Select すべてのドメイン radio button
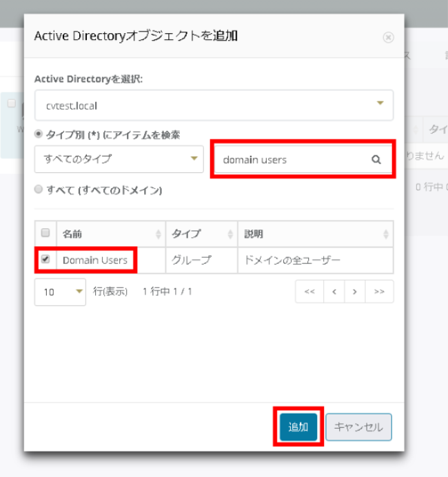The width and height of the screenshot is (448, 477). pos(39,190)
